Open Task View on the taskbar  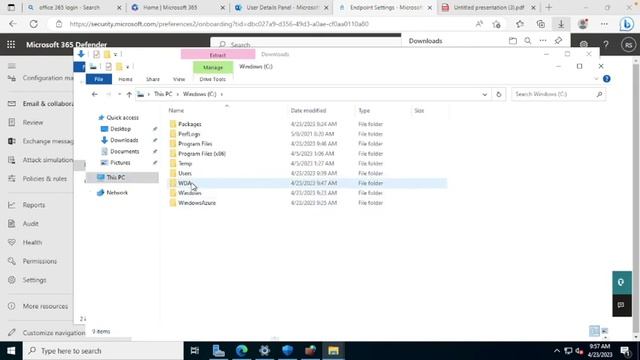[195, 351]
